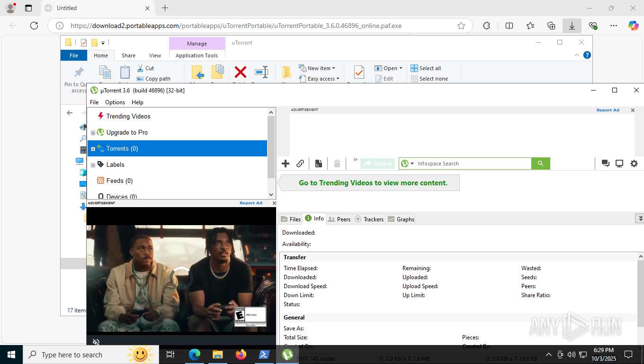This screenshot has height=364, width=644.
Task: Unmute the advertisement video
Action: tap(96, 342)
